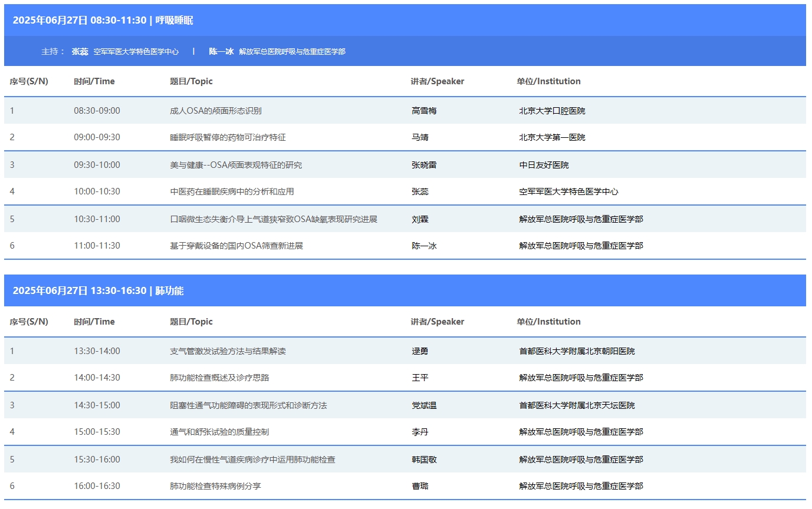Open topic 睡眠呼吸暂停的药物可治疗特征
The width and height of the screenshot is (812, 509).
click(228, 137)
